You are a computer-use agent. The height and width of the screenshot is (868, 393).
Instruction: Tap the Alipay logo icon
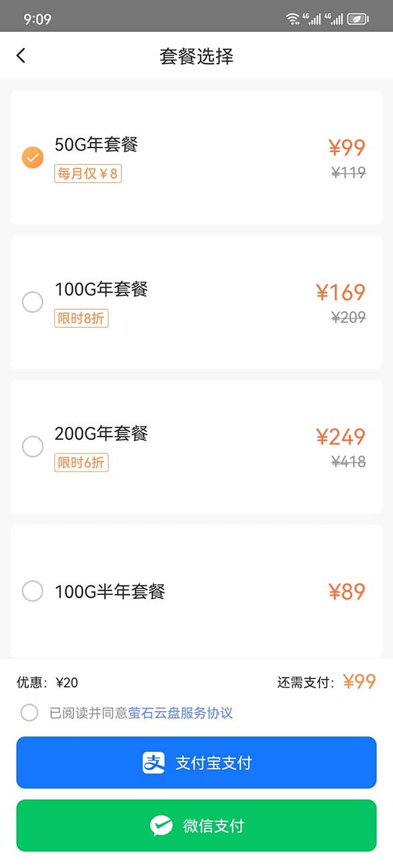pyautogui.click(x=153, y=763)
